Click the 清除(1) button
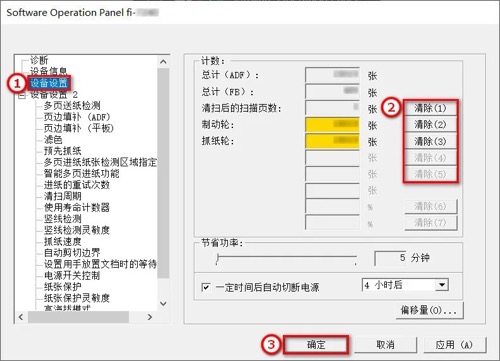 click(430, 108)
